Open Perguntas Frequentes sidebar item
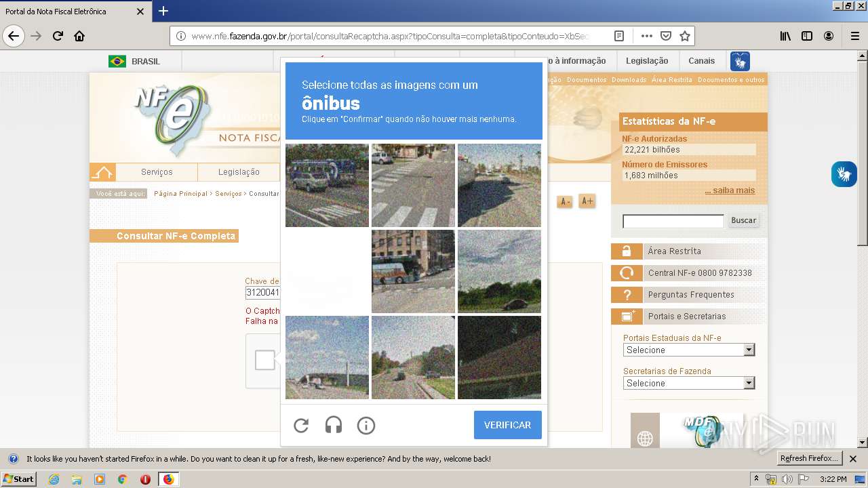 click(689, 295)
